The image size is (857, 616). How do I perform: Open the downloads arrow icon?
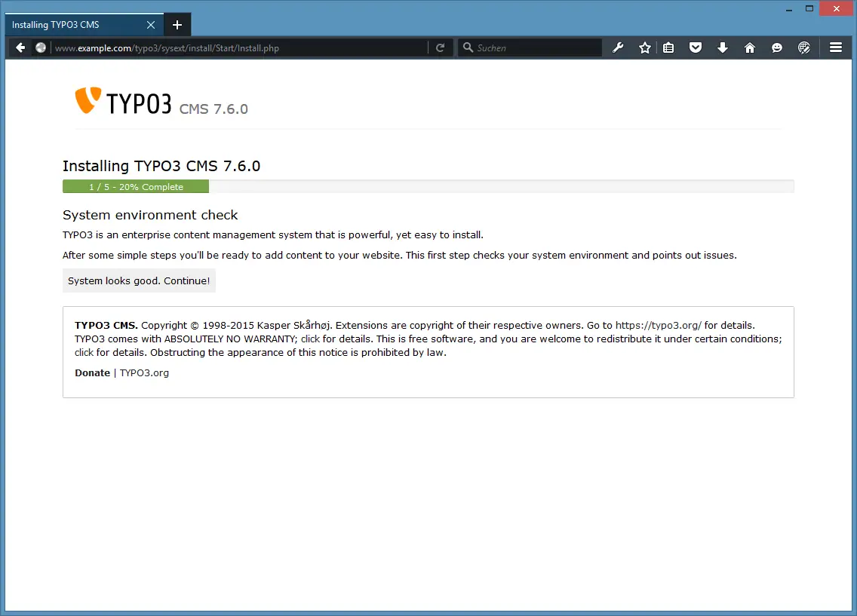point(723,48)
